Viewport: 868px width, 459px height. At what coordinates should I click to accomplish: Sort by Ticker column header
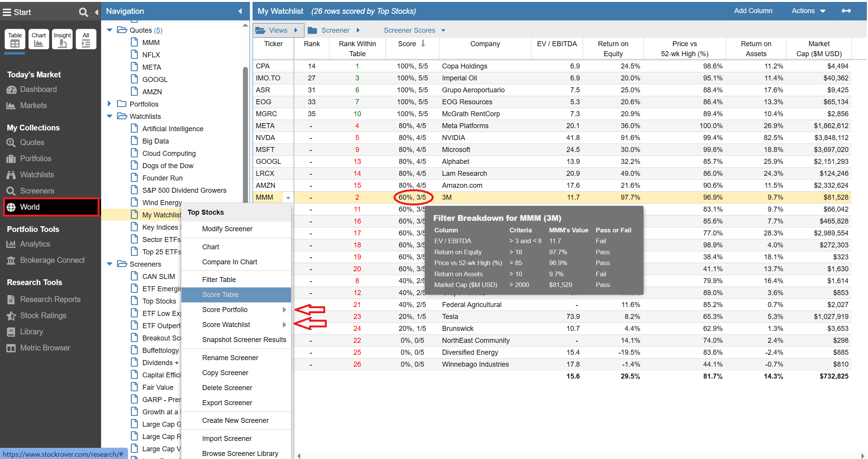(x=273, y=48)
